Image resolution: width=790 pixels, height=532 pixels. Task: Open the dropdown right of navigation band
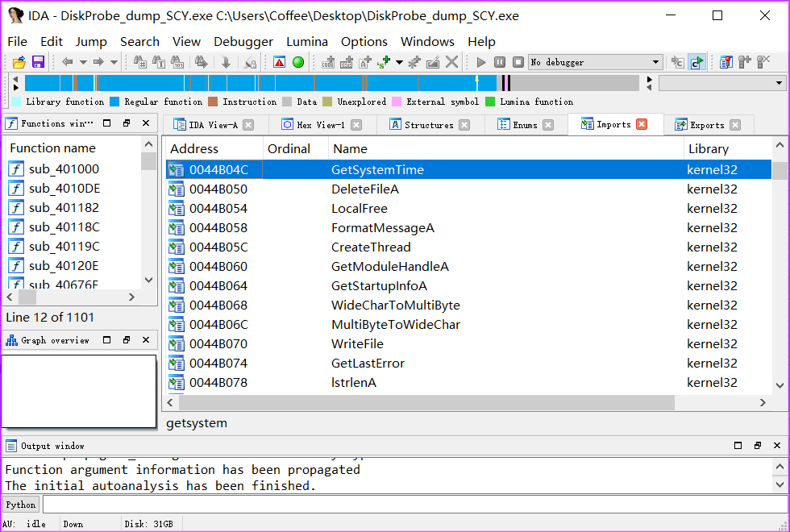pyautogui.click(x=779, y=83)
